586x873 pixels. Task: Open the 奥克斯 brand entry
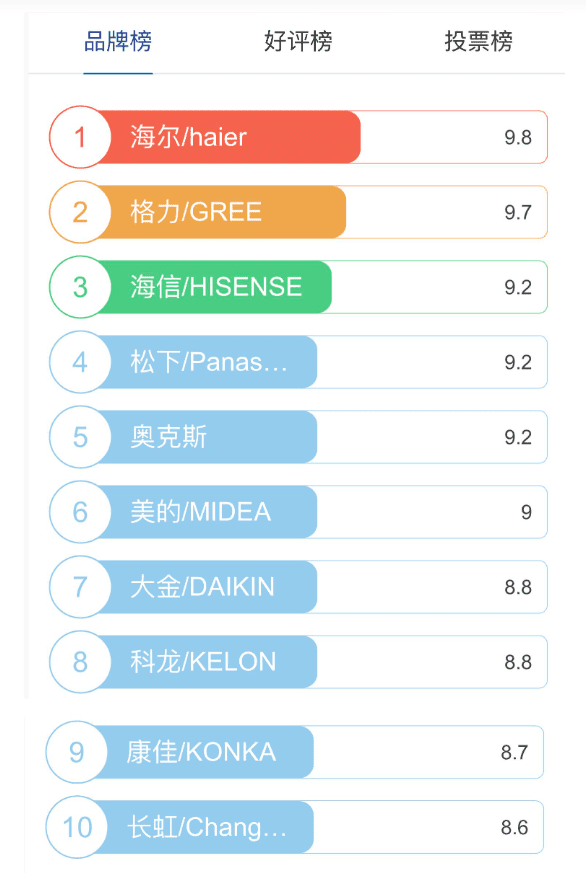[298, 437]
